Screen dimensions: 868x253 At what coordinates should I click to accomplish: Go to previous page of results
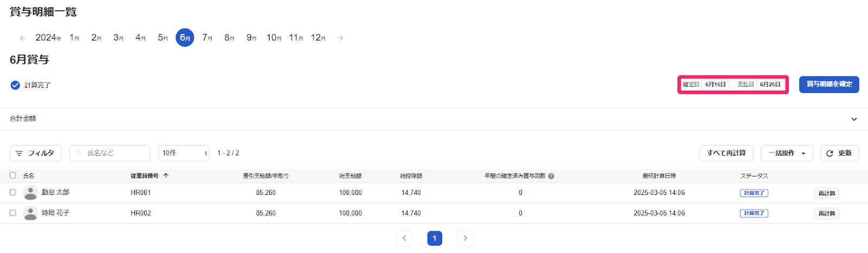pyautogui.click(x=404, y=238)
